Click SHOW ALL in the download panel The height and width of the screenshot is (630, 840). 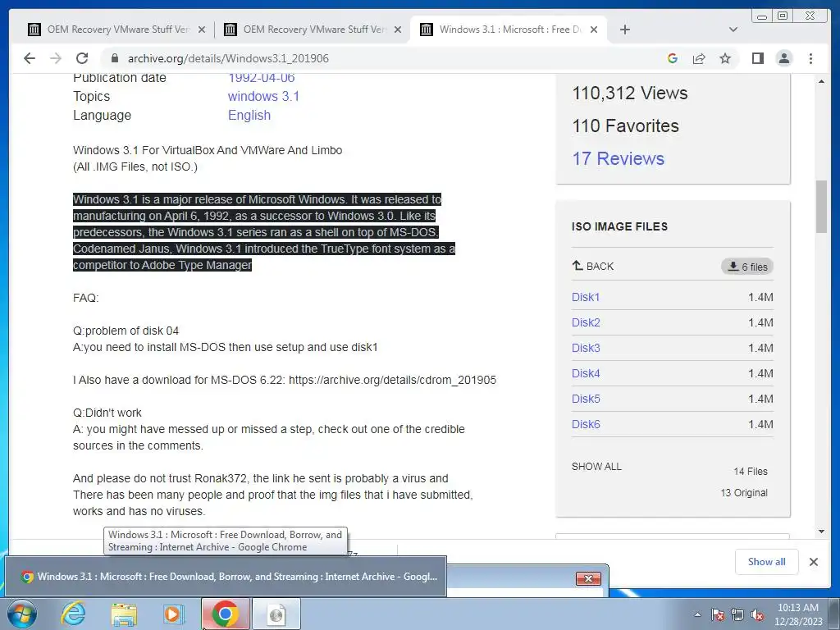[596, 467]
